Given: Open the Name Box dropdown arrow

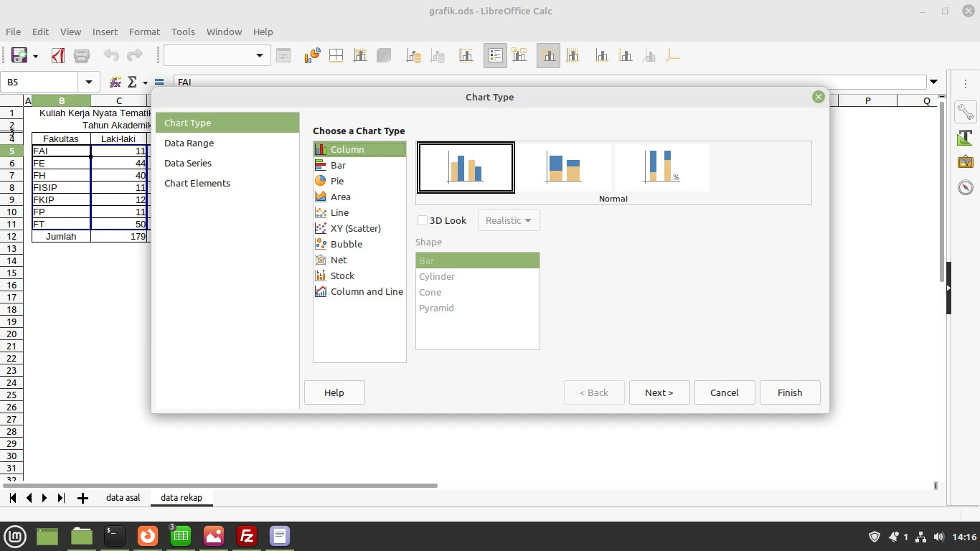Looking at the screenshot, I should pos(88,82).
